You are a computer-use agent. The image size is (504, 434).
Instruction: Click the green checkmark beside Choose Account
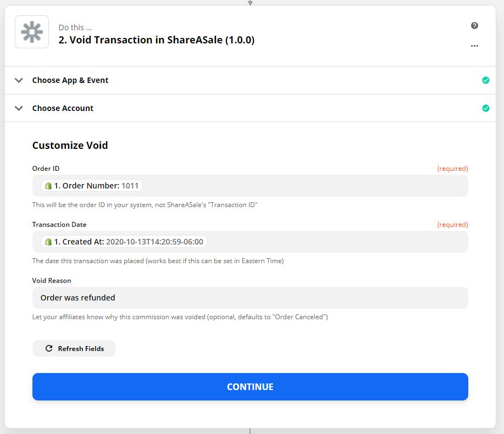486,108
